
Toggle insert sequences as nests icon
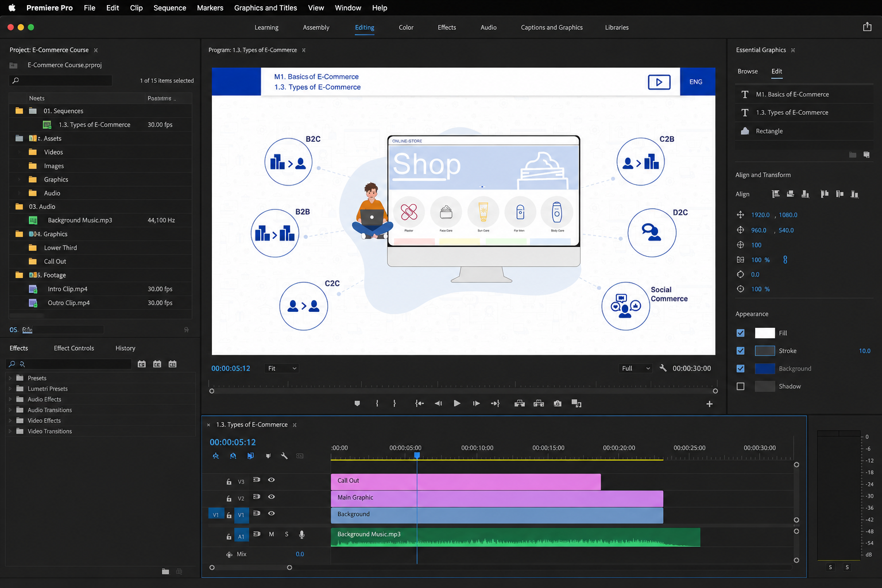pyautogui.click(x=216, y=456)
